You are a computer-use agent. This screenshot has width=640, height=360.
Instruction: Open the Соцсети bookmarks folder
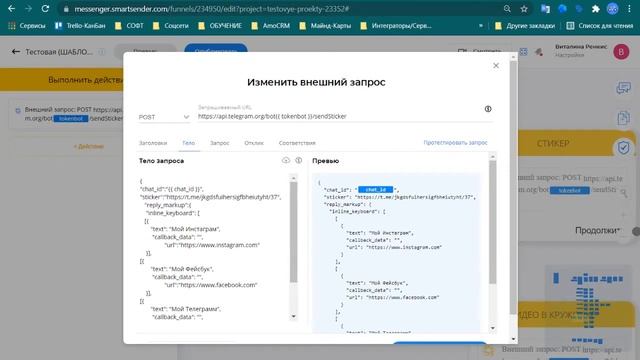[171, 26]
